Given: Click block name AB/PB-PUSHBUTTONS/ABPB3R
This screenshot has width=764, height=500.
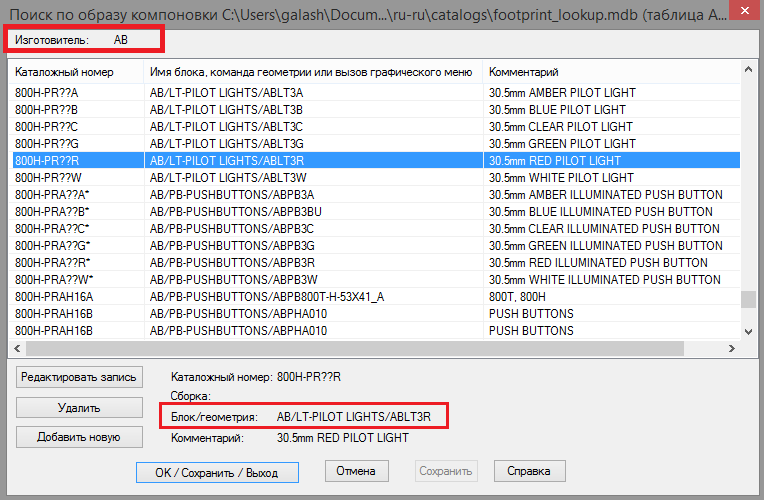Looking at the screenshot, I should (232, 263).
